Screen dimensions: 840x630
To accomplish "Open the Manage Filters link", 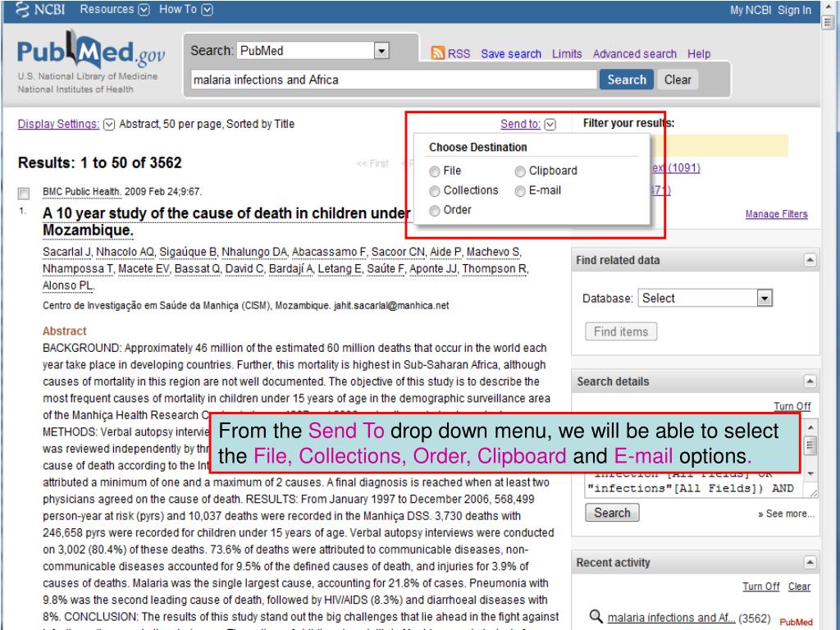I will (776, 214).
